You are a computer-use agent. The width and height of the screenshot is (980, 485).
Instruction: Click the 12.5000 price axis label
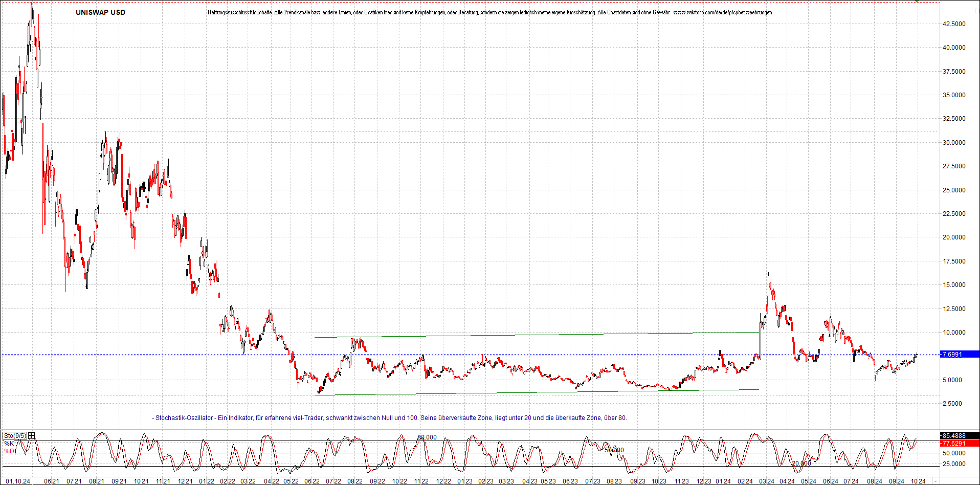954,309
